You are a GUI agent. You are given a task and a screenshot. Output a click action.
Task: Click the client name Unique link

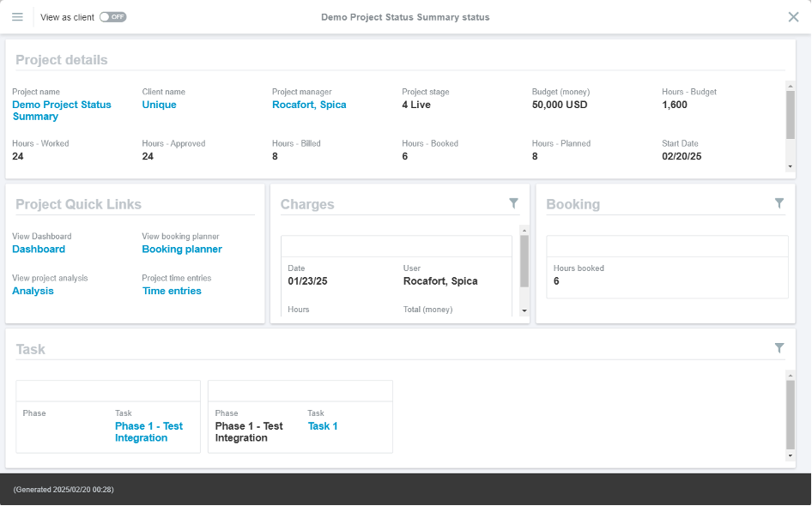coord(159,105)
